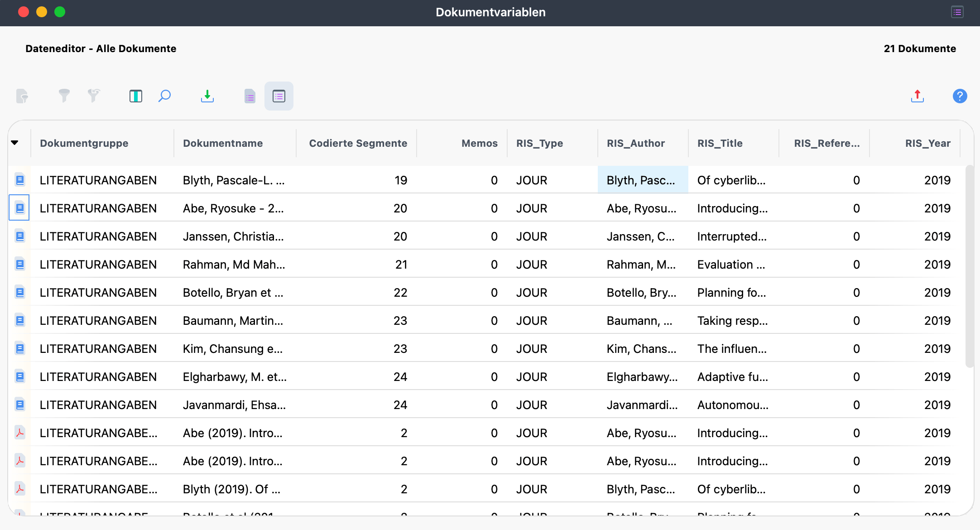The height and width of the screenshot is (530, 980).
Task: Click the red export upload icon
Action: [918, 96]
